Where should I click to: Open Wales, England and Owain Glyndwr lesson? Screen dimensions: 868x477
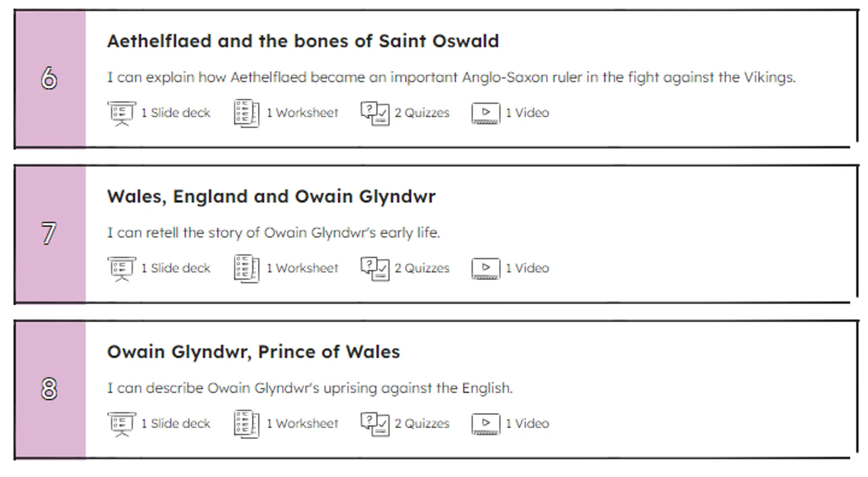(x=271, y=196)
